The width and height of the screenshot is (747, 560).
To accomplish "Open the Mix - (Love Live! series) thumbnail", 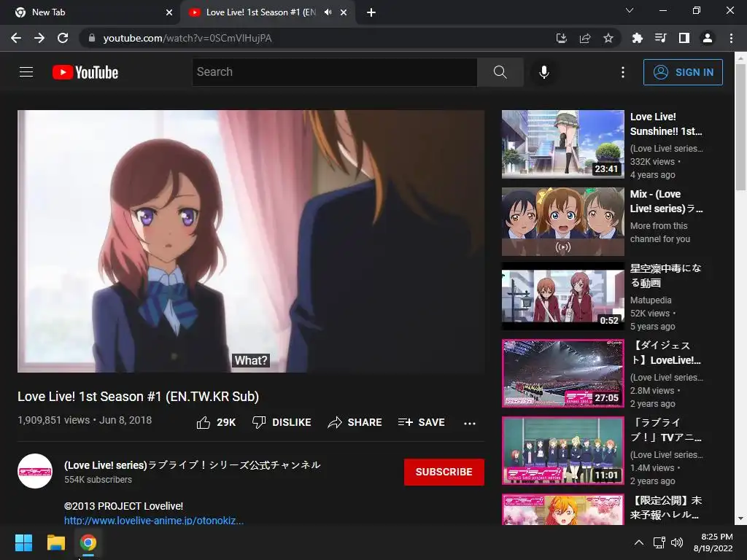I will tap(562, 222).
